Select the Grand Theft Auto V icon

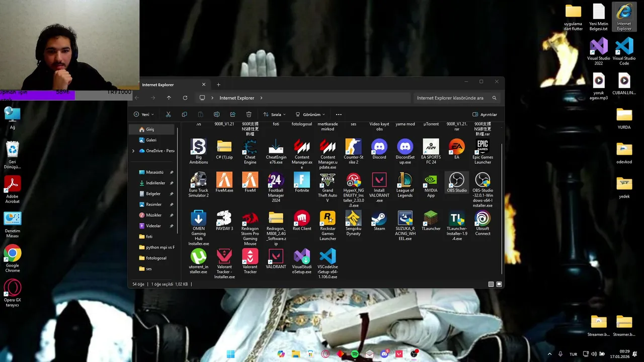coord(328,180)
